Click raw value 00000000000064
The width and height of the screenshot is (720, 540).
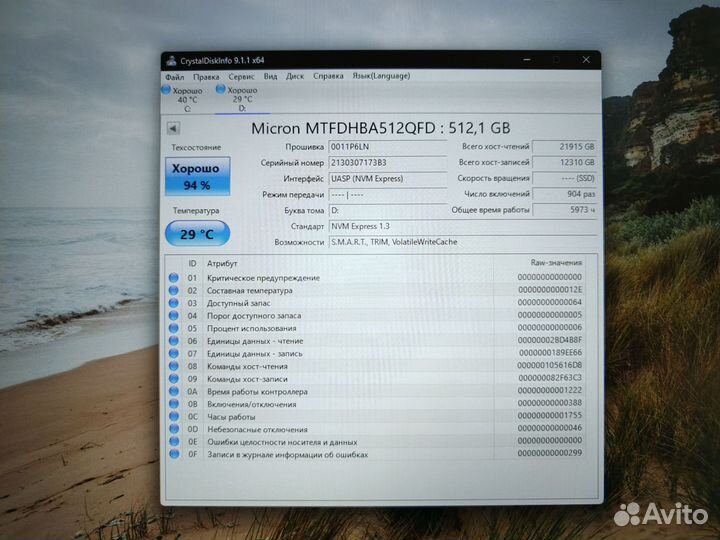click(550, 302)
